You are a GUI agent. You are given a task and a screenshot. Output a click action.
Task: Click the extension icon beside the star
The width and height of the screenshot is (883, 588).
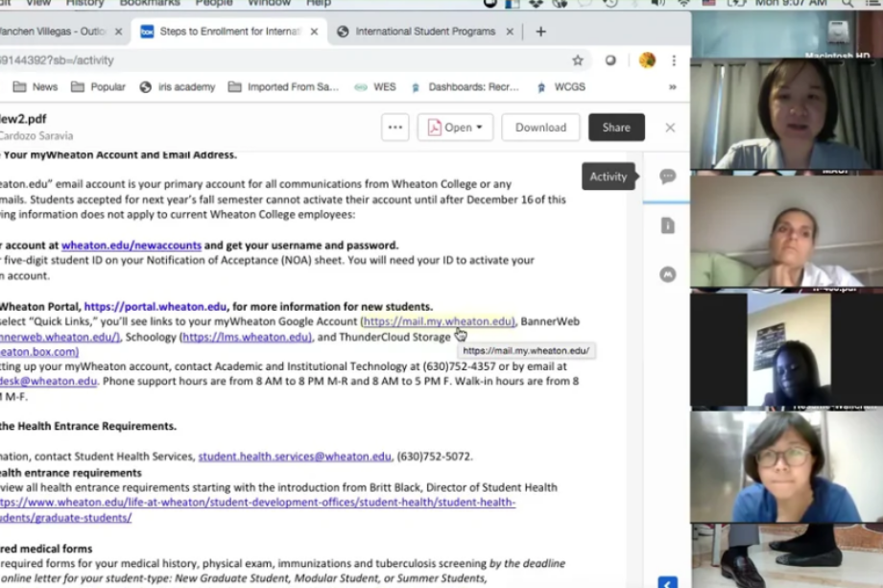[610, 60]
